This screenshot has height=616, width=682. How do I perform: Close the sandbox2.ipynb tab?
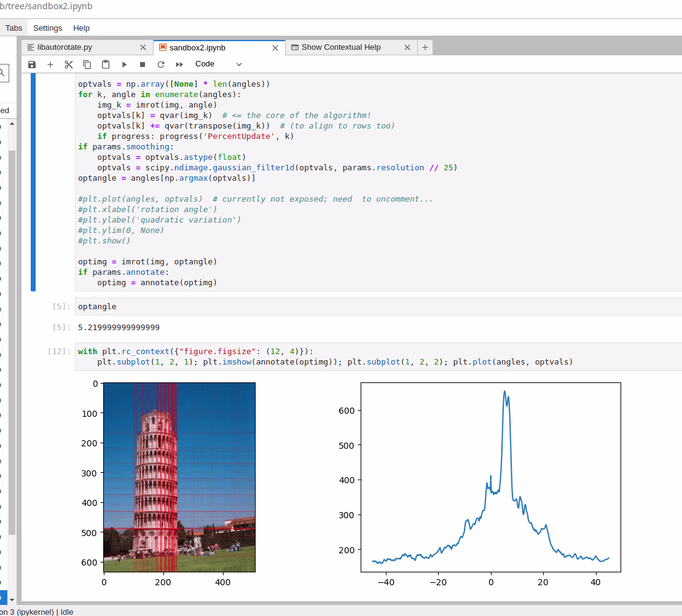point(275,47)
